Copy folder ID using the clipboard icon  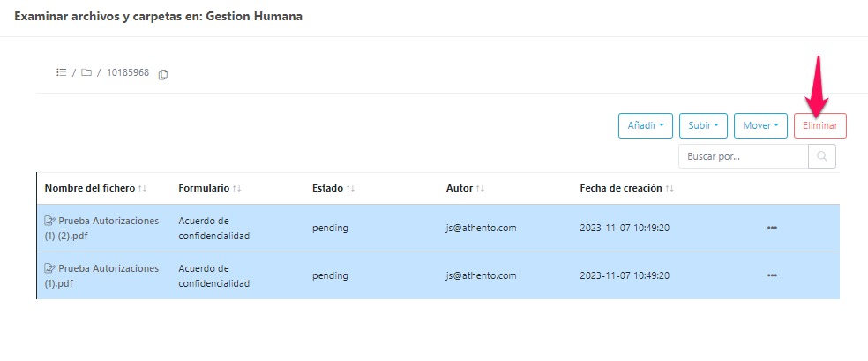163,74
